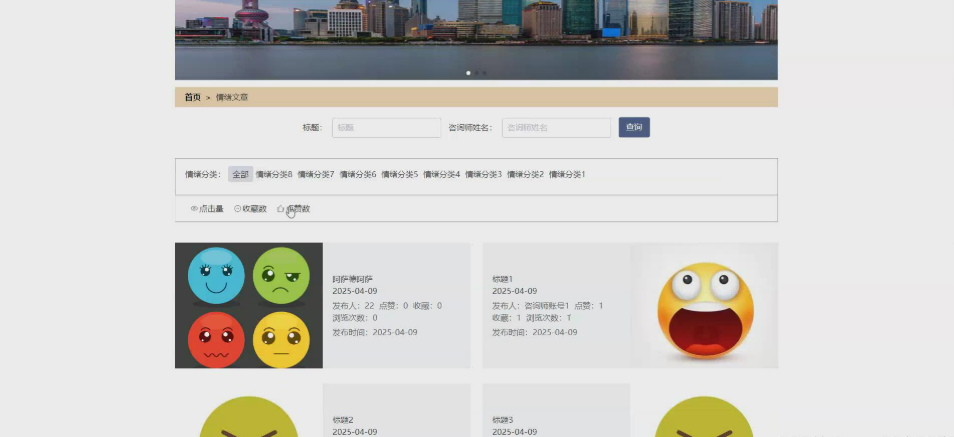Filter by 情绪分类3
Image resolution: width=954 pixels, height=437 pixels.
click(x=484, y=174)
